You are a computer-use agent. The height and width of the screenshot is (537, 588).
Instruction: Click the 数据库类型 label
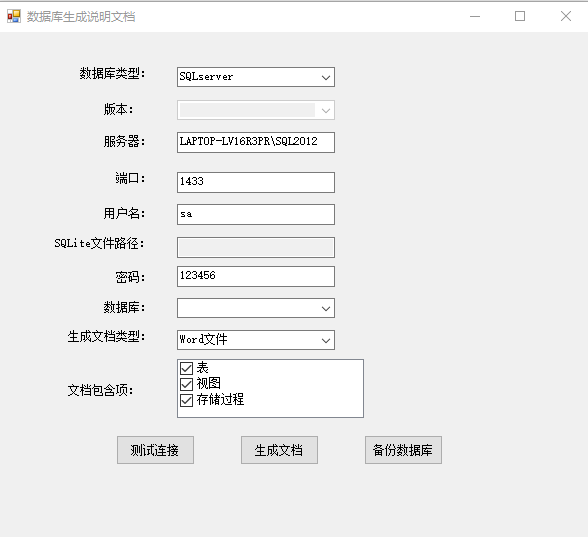[112, 73]
